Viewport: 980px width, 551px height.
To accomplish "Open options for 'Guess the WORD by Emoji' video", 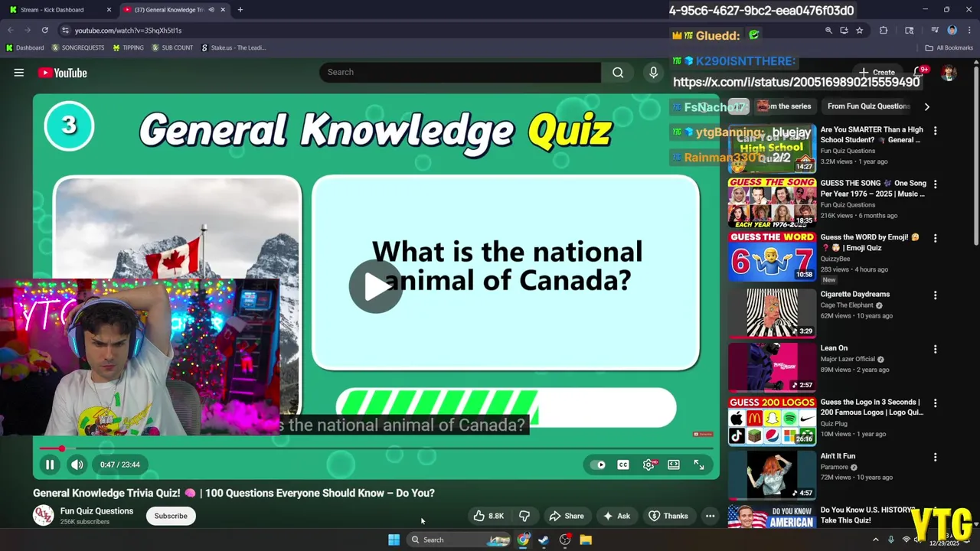I will pos(935,238).
